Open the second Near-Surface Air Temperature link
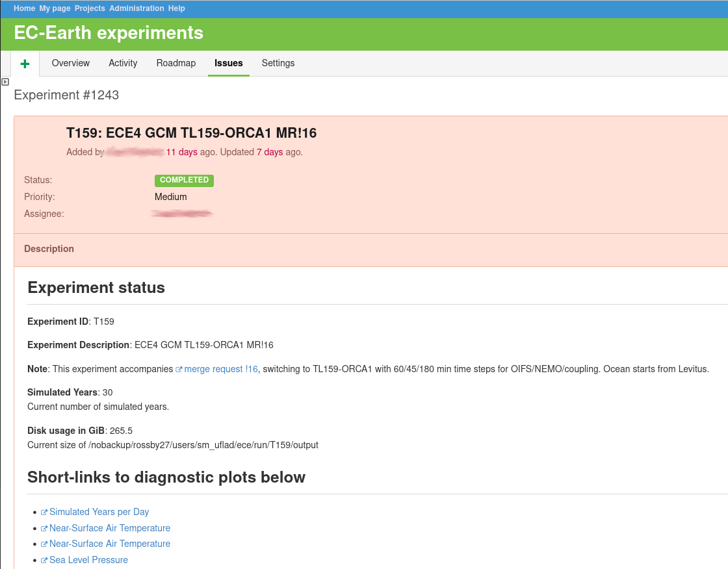This screenshot has height=569, width=728. [x=110, y=544]
